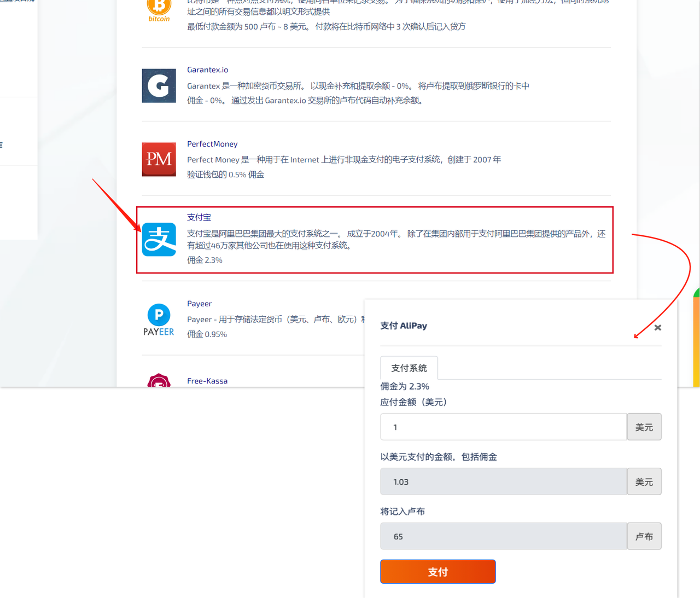
Task: Click the 应付金额（美元）label
Action: coord(413,402)
